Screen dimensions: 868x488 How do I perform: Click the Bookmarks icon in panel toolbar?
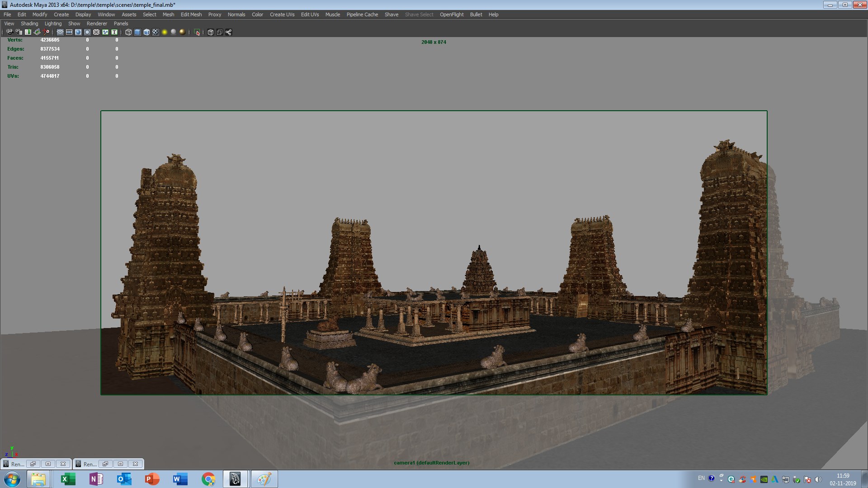point(28,32)
